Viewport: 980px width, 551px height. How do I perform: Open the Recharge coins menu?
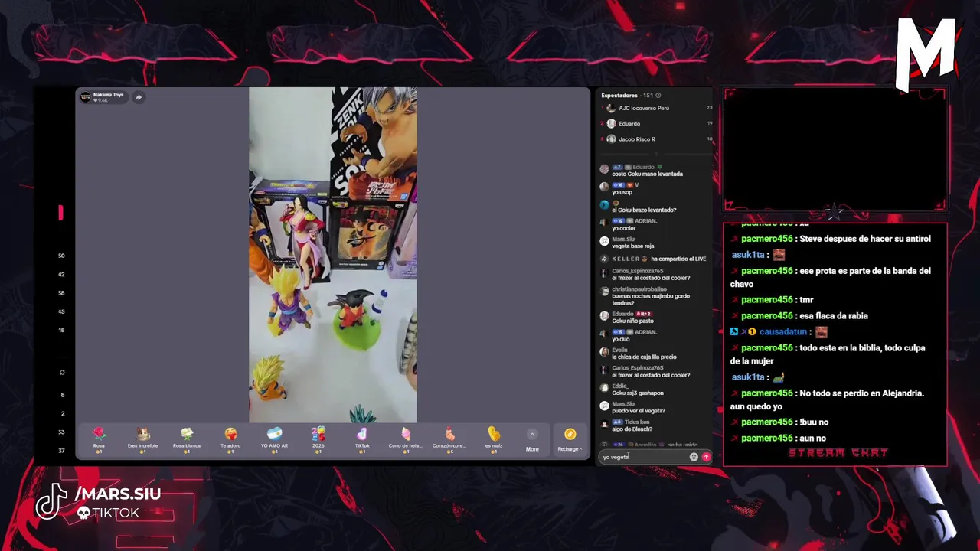pos(570,440)
